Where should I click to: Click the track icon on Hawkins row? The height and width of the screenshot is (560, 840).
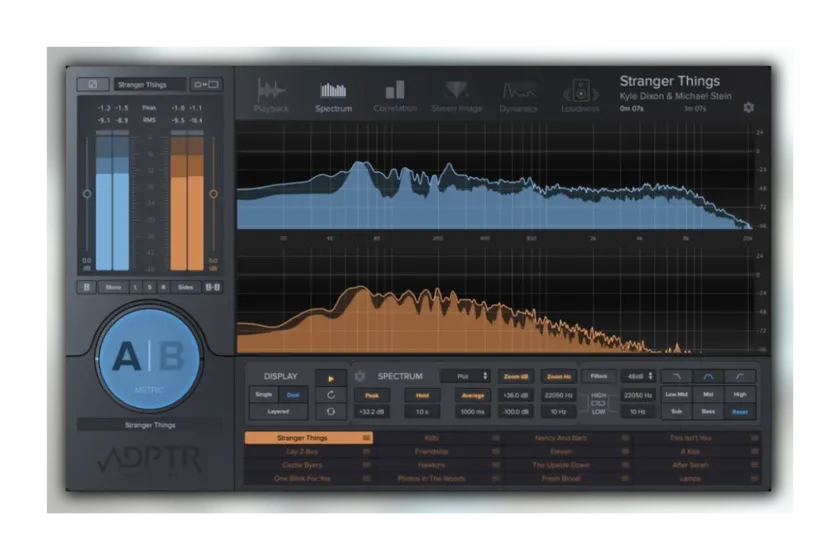coord(496,465)
